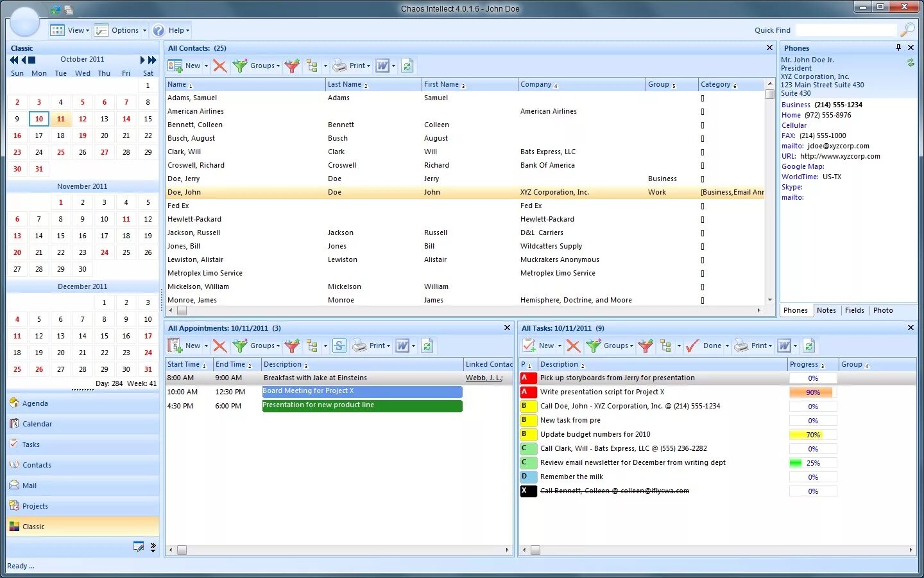Screen dimensions: 924x578
Task: Click the refresh icon in the Phones panel
Action: click(910, 62)
